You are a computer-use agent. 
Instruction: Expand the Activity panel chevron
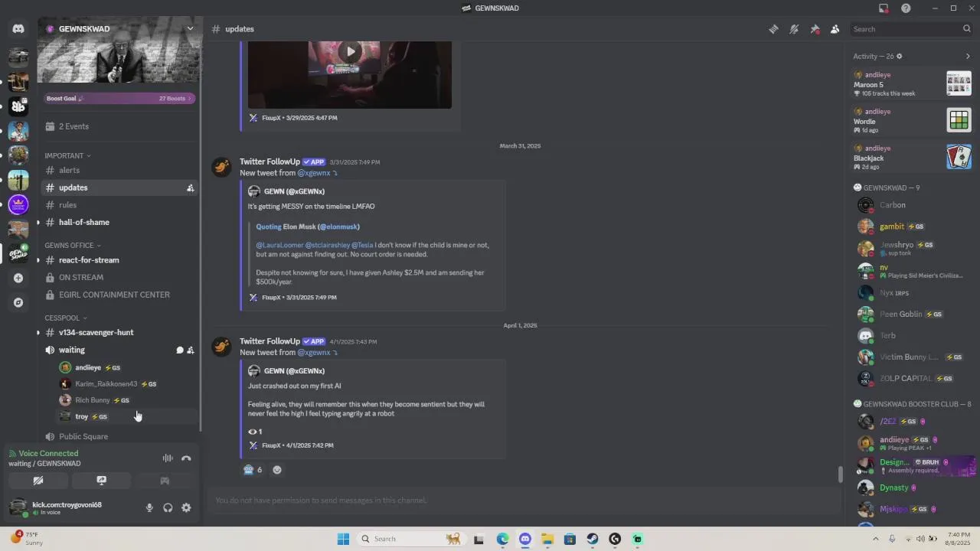click(968, 56)
